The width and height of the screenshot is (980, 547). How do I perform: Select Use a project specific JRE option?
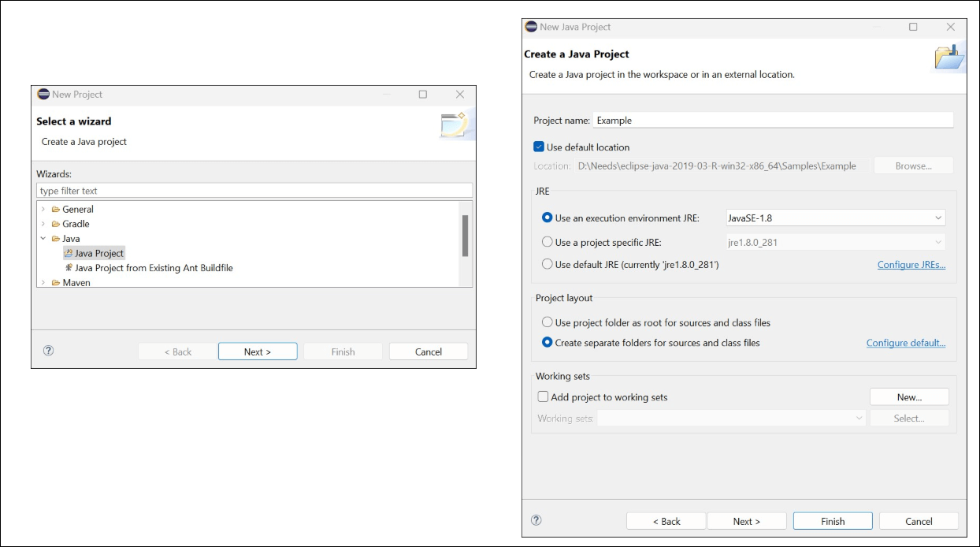click(x=548, y=242)
